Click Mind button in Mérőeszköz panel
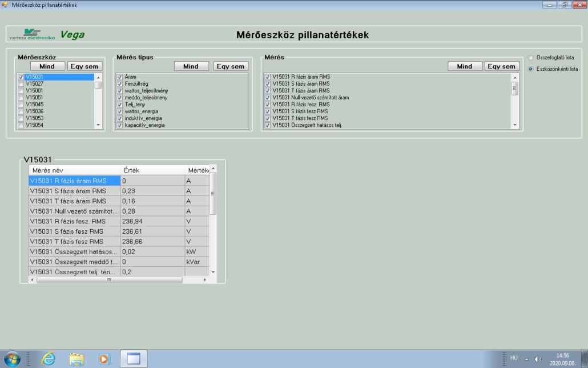This screenshot has width=588, height=368. [x=47, y=66]
